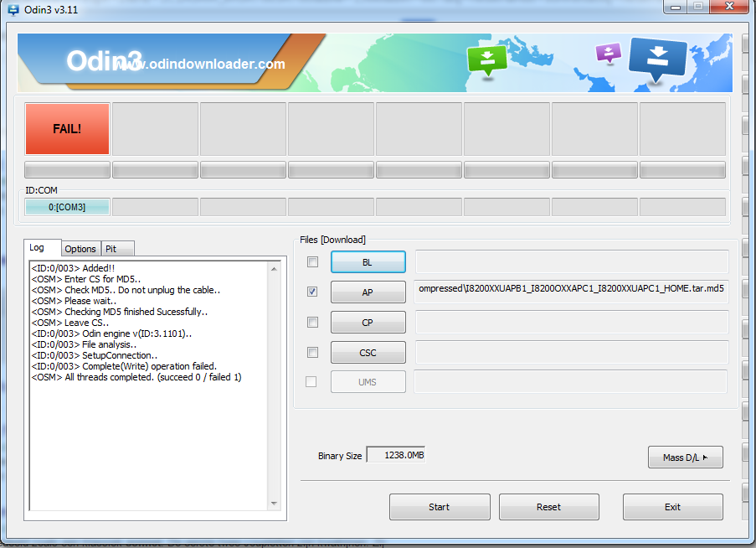
Task: Tick the UMS checkbox
Action: pyautogui.click(x=311, y=381)
